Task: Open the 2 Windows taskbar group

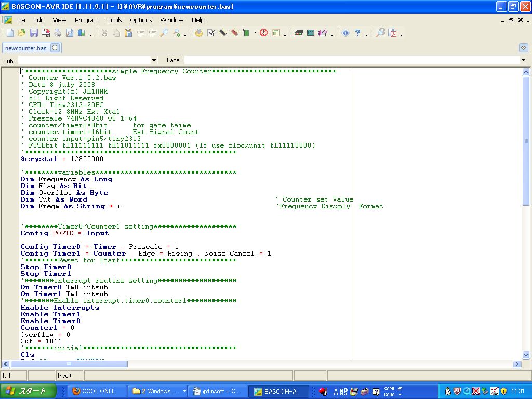Action: tap(158, 391)
